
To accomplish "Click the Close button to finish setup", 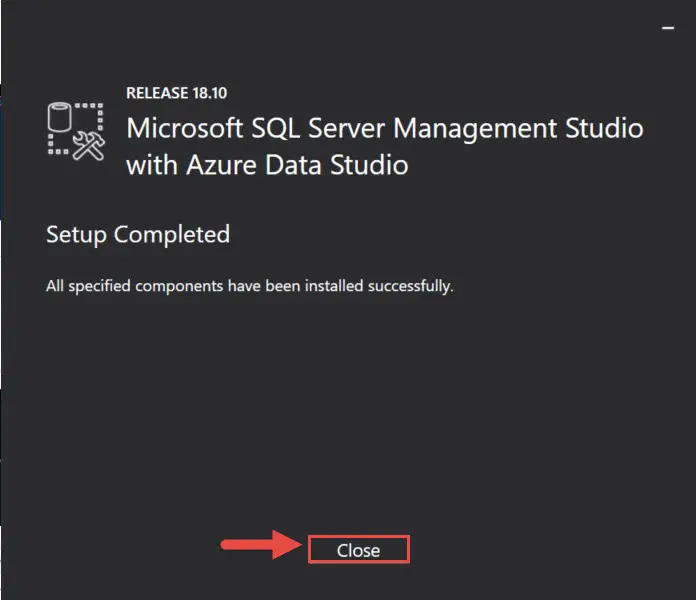I will pyautogui.click(x=359, y=550).
